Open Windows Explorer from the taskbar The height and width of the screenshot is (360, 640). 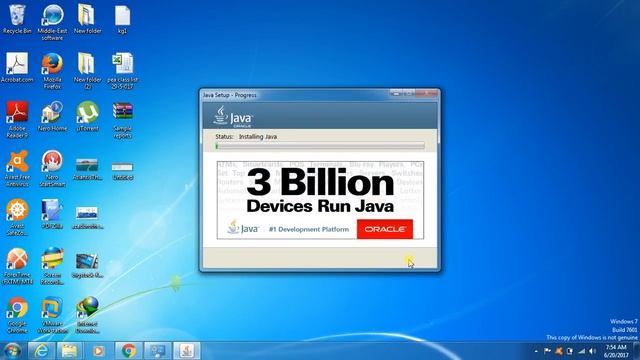tap(69, 351)
